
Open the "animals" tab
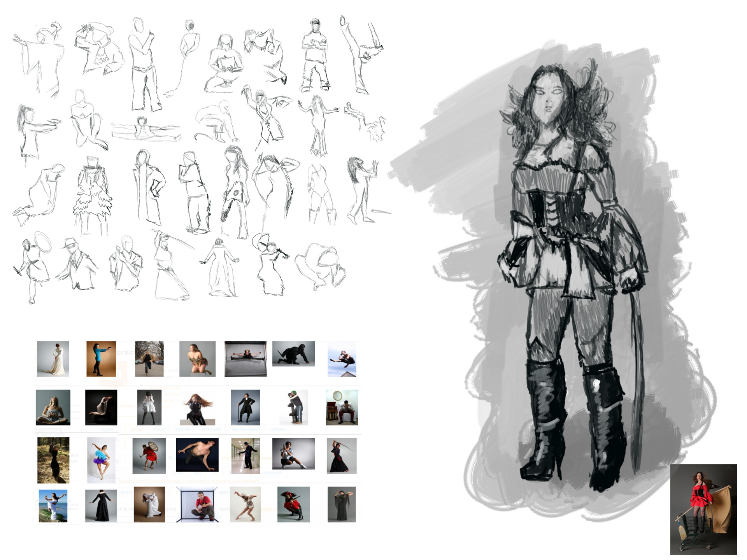pyautogui.click(x=210, y=429)
